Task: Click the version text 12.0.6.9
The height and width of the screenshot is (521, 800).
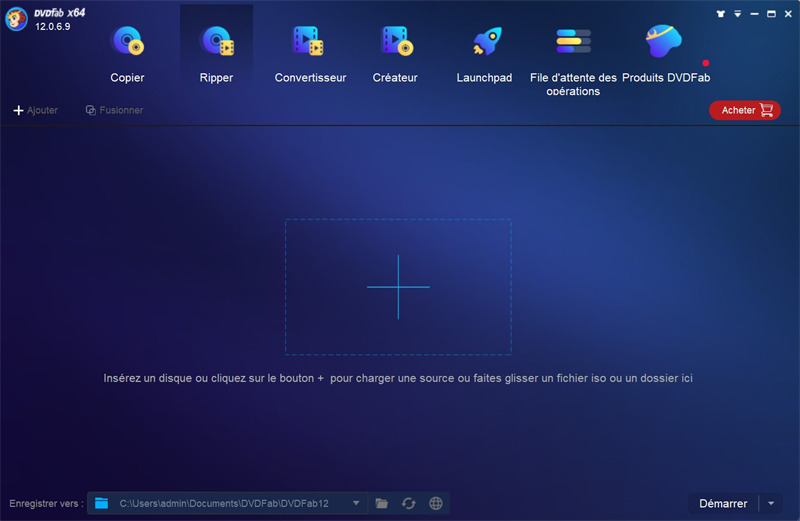Action: tap(53, 27)
